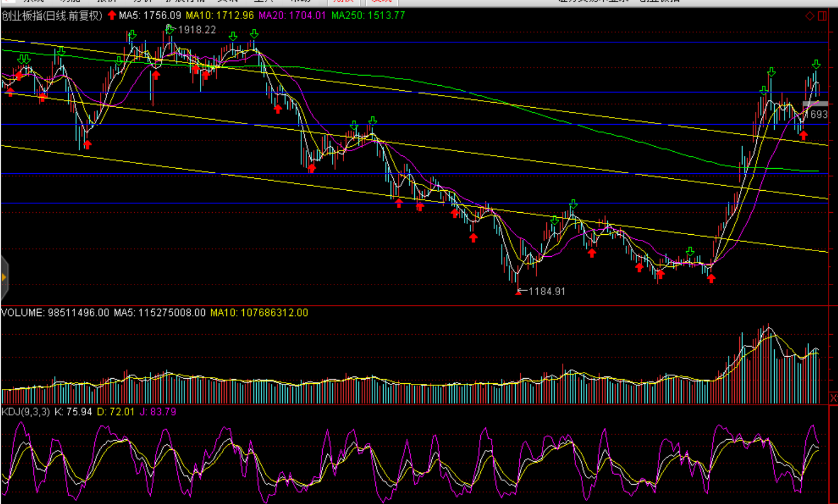
Task: Click the 1918.22 high price annotation
Action: [x=197, y=30]
